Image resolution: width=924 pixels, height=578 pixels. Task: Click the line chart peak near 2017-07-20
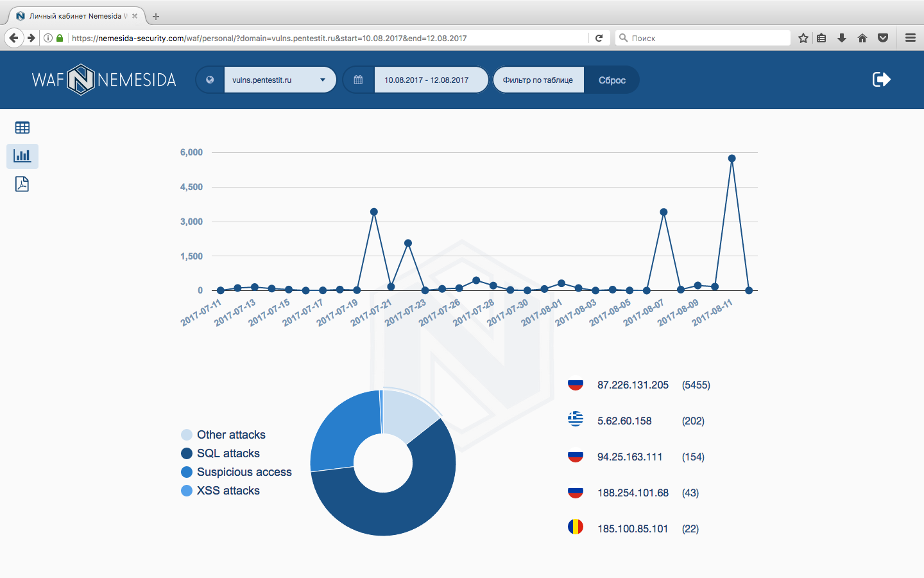tap(374, 212)
